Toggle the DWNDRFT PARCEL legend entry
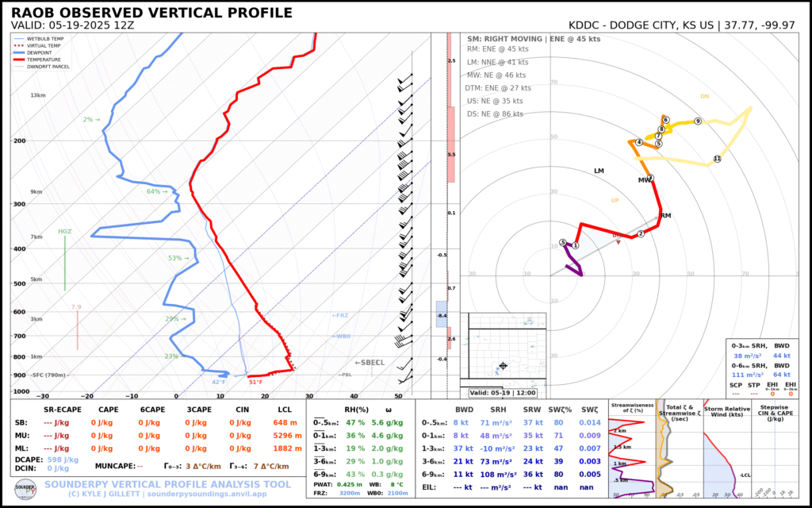 48,67
